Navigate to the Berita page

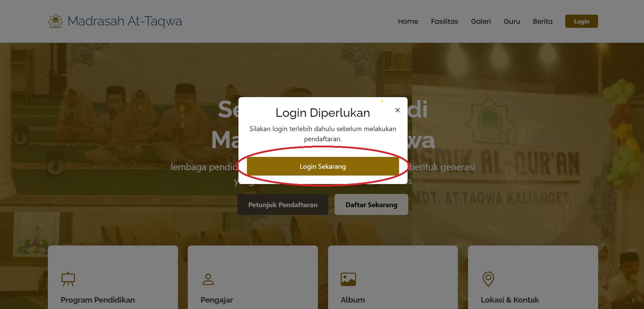pyautogui.click(x=542, y=21)
